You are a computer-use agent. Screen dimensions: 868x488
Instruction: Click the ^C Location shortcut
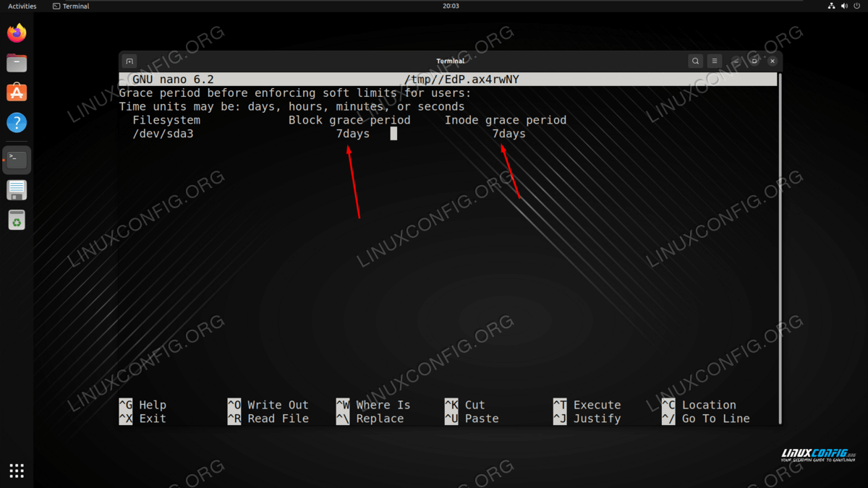[x=699, y=405]
